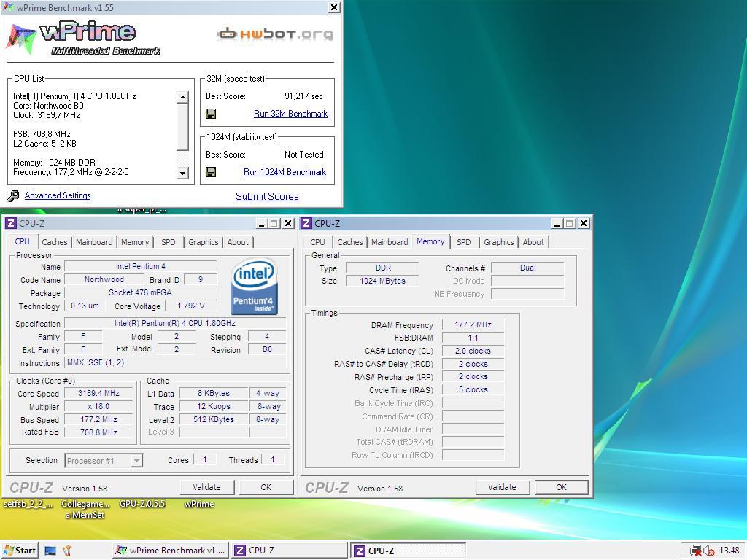Click the right CPU-Z window's title bar Z icon

[307, 223]
